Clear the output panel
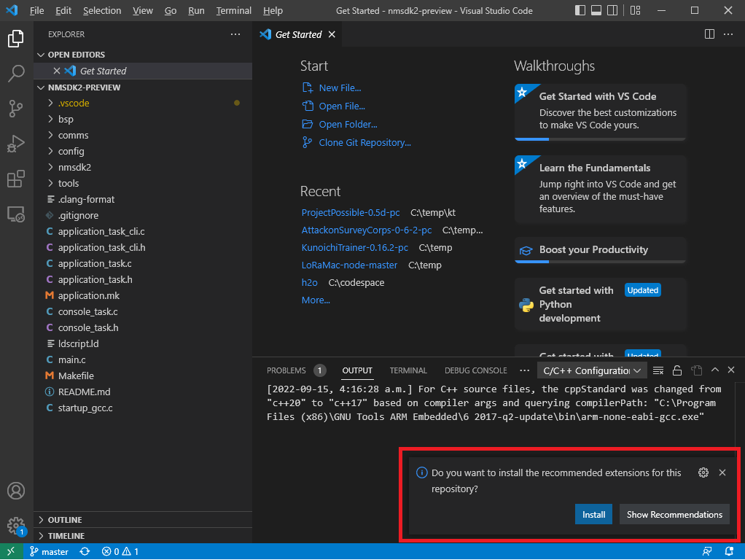 pos(658,370)
